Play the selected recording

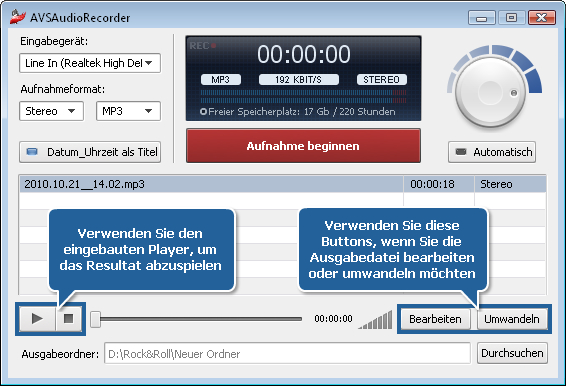(38, 318)
